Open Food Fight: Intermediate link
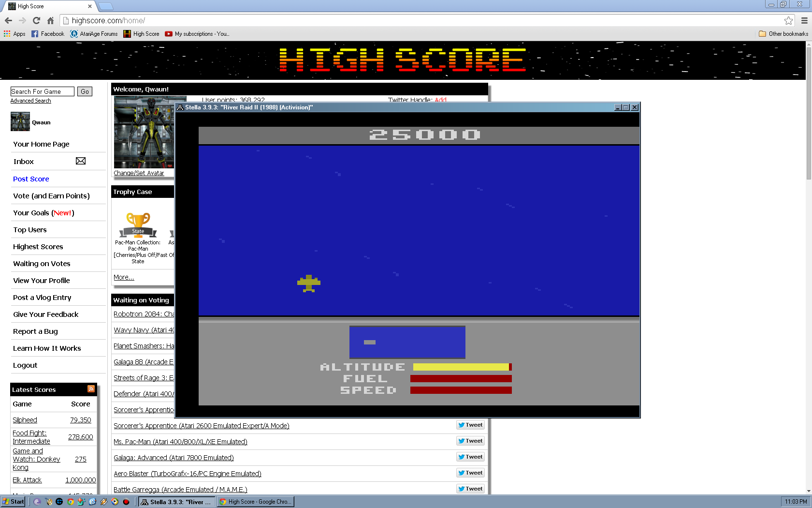812x508 pixels. 31,437
